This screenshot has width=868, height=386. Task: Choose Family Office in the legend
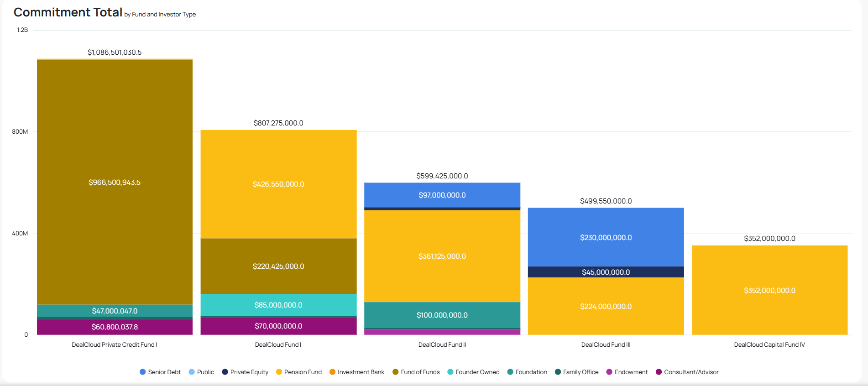click(577, 372)
